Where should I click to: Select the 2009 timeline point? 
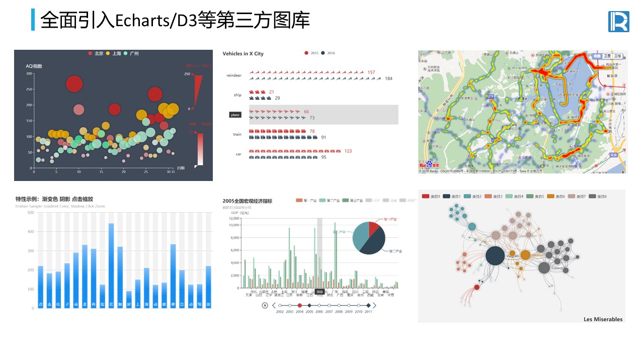tap(349, 306)
